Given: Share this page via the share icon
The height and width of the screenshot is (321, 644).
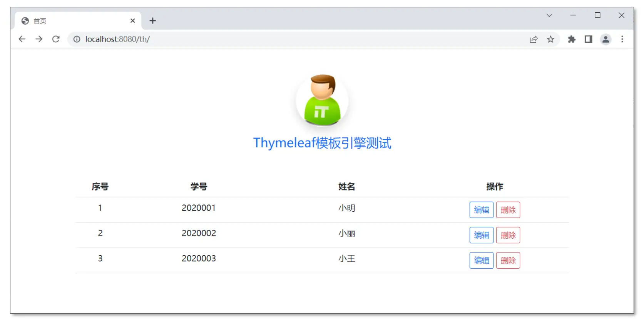Looking at the screenshot, I should pyautogui.click(x=534, y=39).
